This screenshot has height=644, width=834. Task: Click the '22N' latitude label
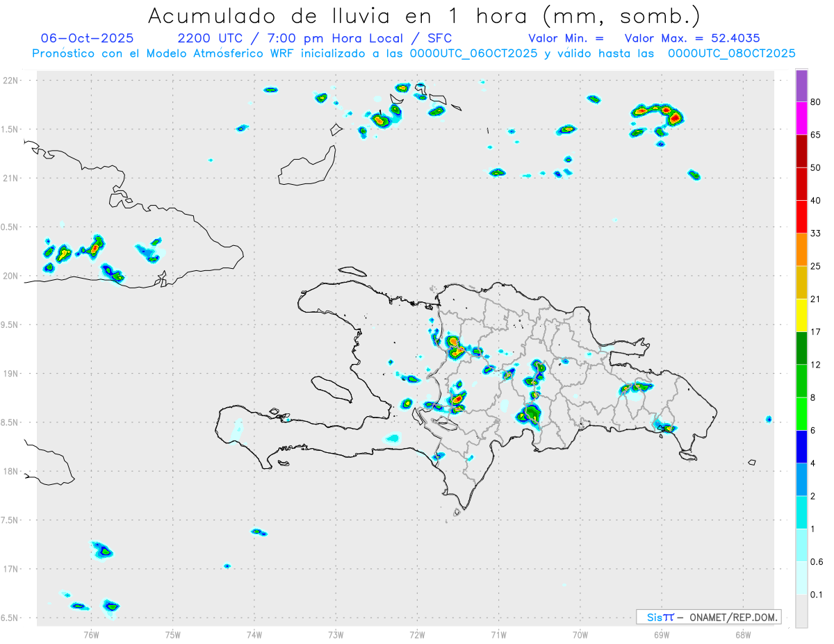[12, 80]
